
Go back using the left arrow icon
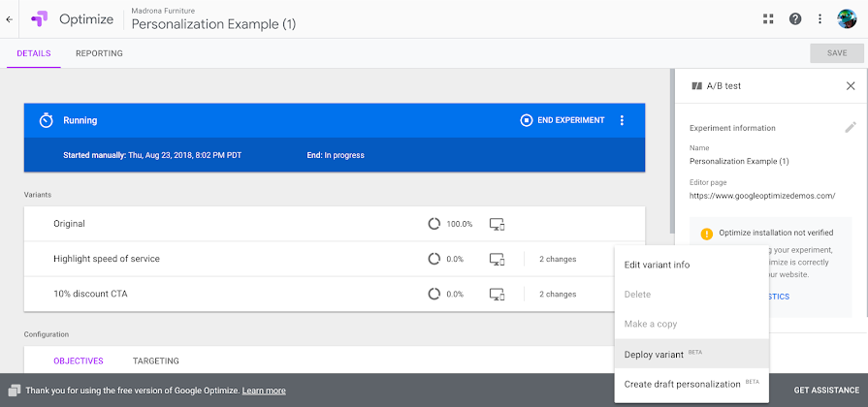[9, 18]
